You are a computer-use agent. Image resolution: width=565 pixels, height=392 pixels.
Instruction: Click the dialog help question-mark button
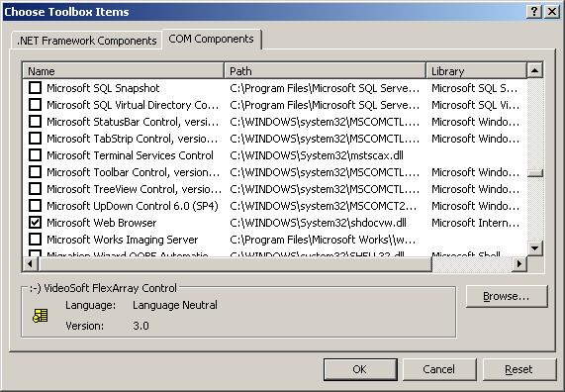pyautogui.click(x=534, y=12)
